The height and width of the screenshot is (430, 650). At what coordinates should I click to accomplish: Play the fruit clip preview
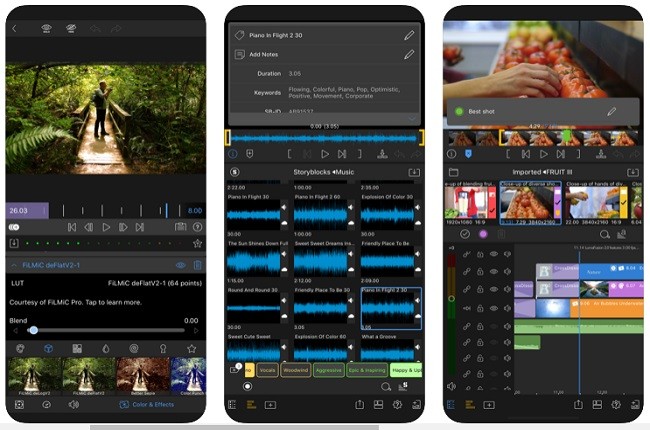(543, 154)
